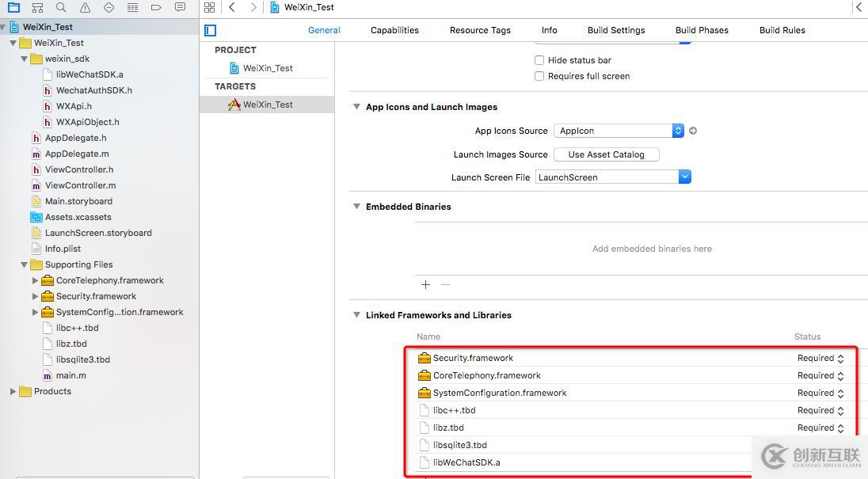Switch to the Capabilities tab
The width and height of the screenshot is (868, 479).
tap(394, 30)
